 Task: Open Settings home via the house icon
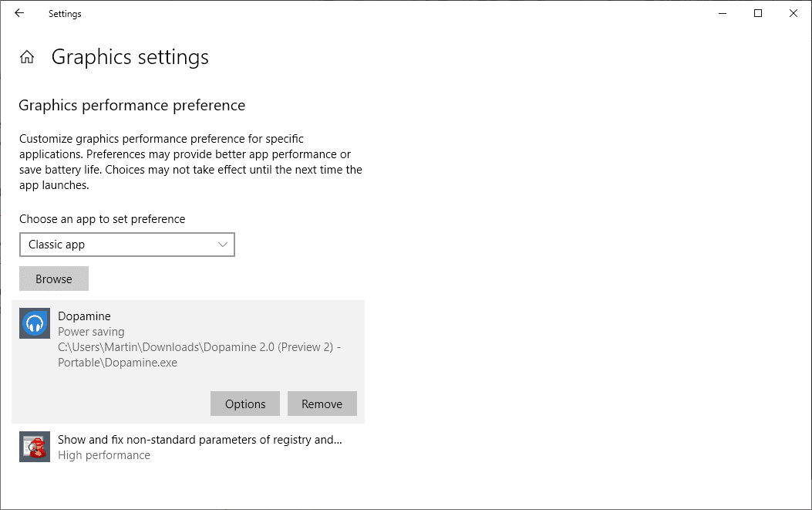pyautogui.click(x=27, y=57)
